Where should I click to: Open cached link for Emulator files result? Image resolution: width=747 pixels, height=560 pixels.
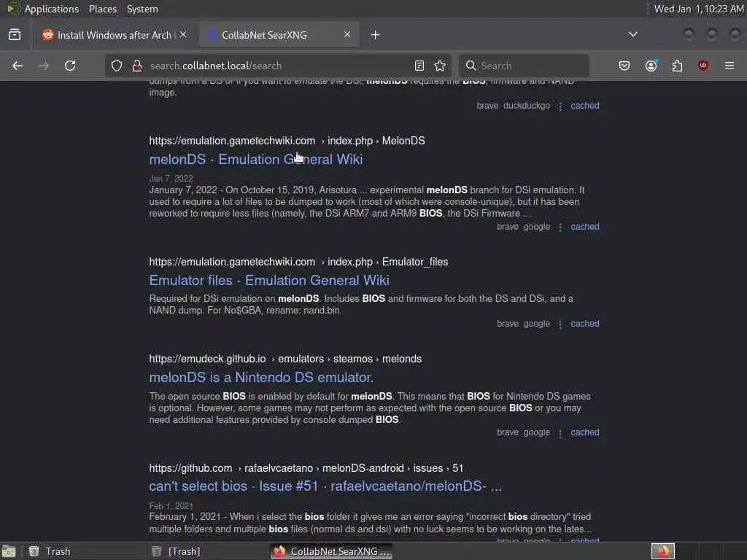click(x=584, y=324)
